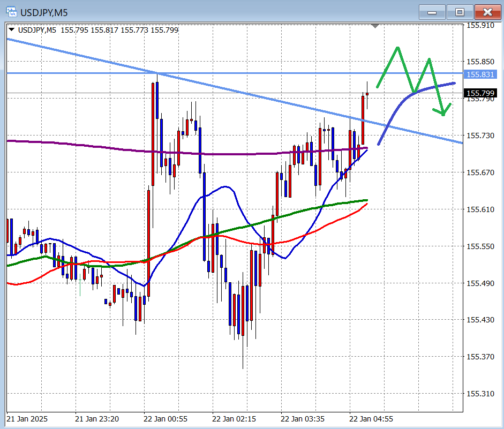504x429 pixels.
Task: Click the chart window icon in title bar
Action: pyautogui.click(x=10, y=12)
